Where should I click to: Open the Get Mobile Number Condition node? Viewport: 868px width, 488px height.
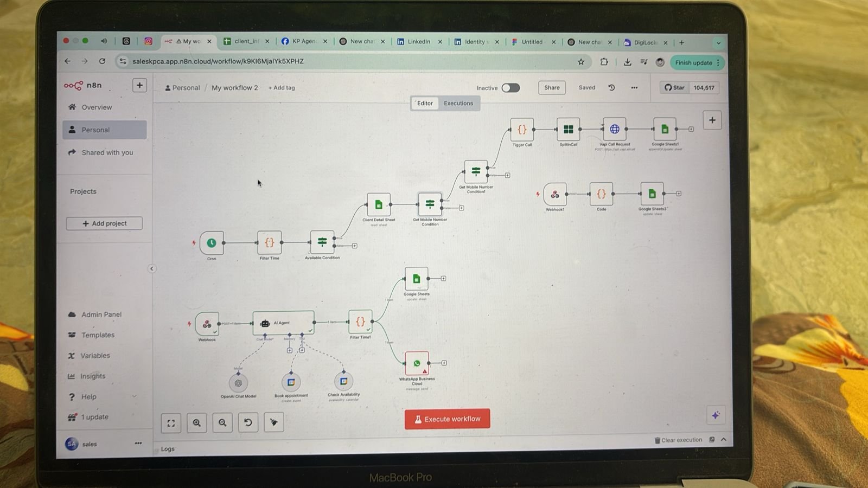pos(430,204)
